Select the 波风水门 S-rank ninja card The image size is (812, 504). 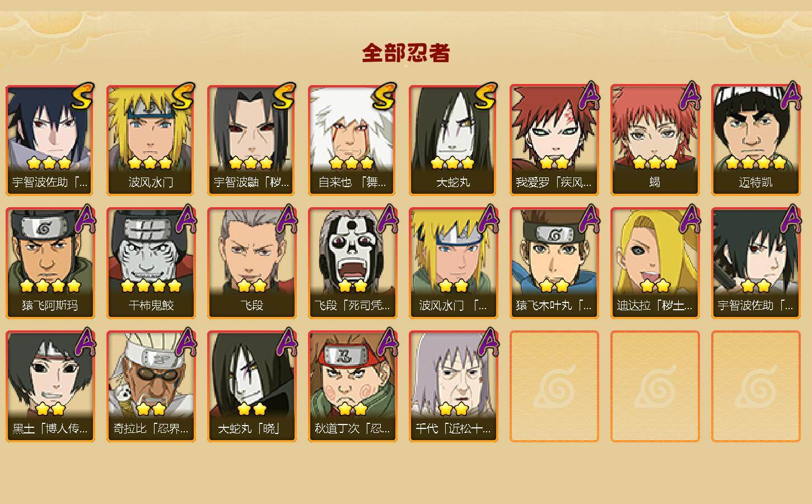(151, 140)
